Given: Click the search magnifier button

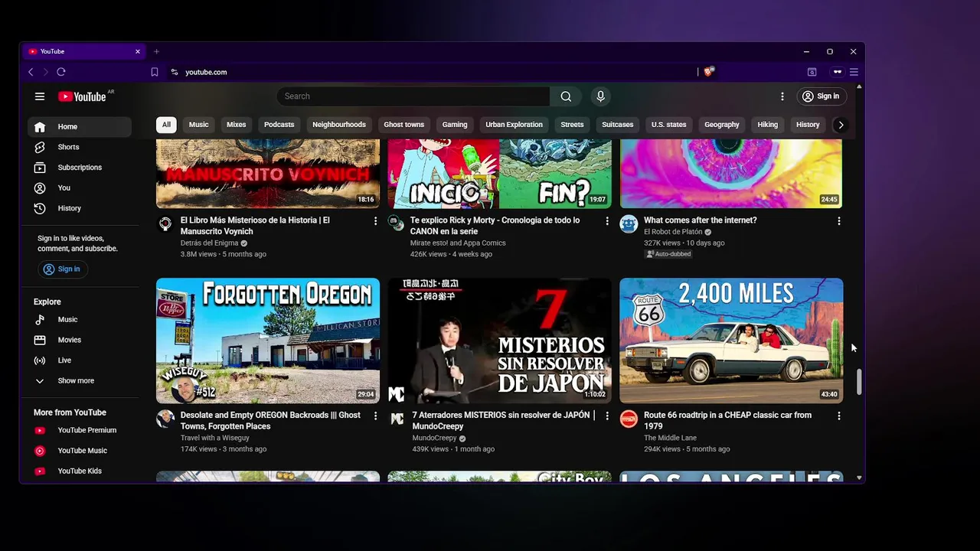Looking at the screenshot, I should pyautogui.click(x=566, y=96).
